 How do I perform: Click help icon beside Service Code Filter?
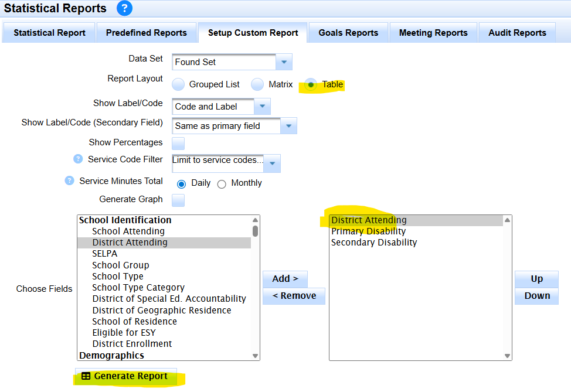[77, 159]
